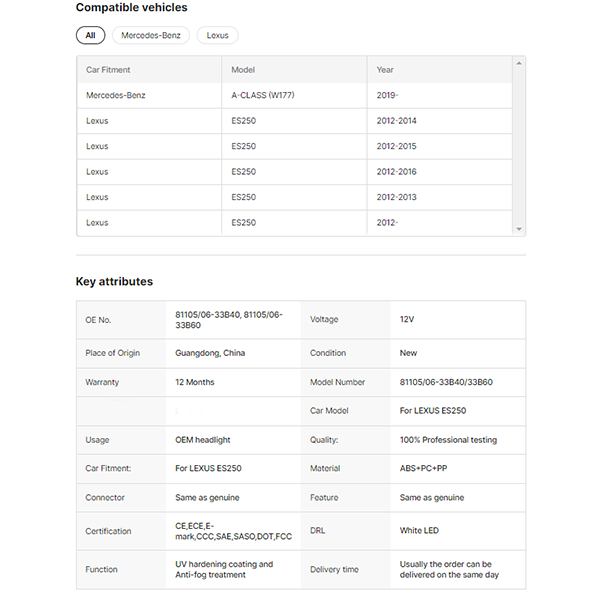Click the 2012-2016 year cell
Screen dimensions: 600x600
tap(396, 172)
